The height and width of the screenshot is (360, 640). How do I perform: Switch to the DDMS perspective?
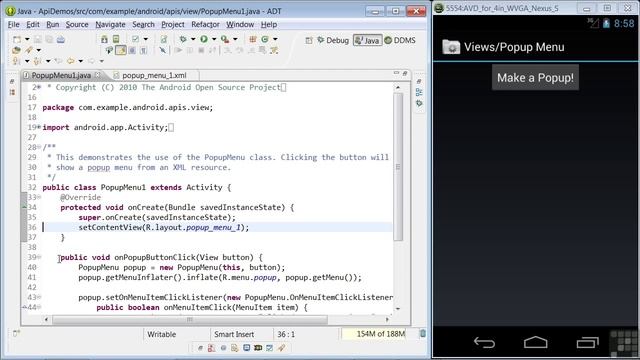400,40
